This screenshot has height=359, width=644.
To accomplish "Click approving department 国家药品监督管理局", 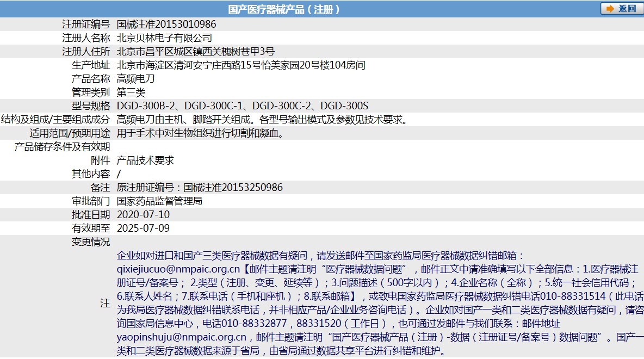I will click(x=159, y=201).
